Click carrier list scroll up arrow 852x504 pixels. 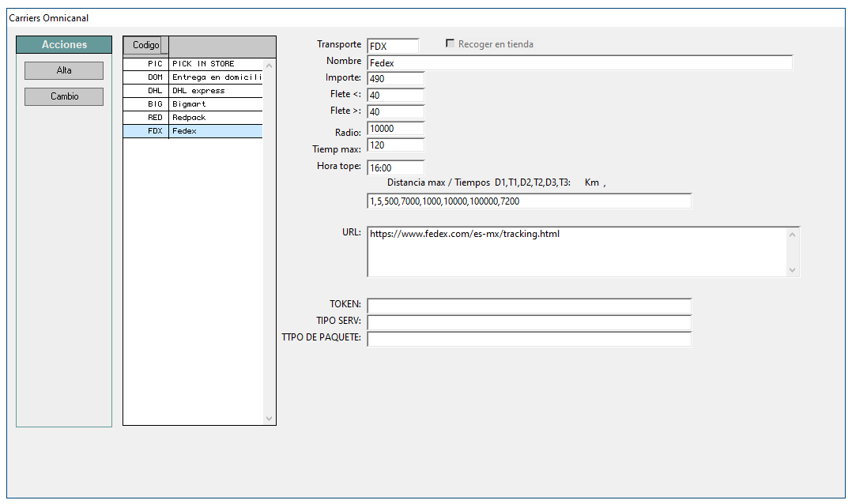269,65
